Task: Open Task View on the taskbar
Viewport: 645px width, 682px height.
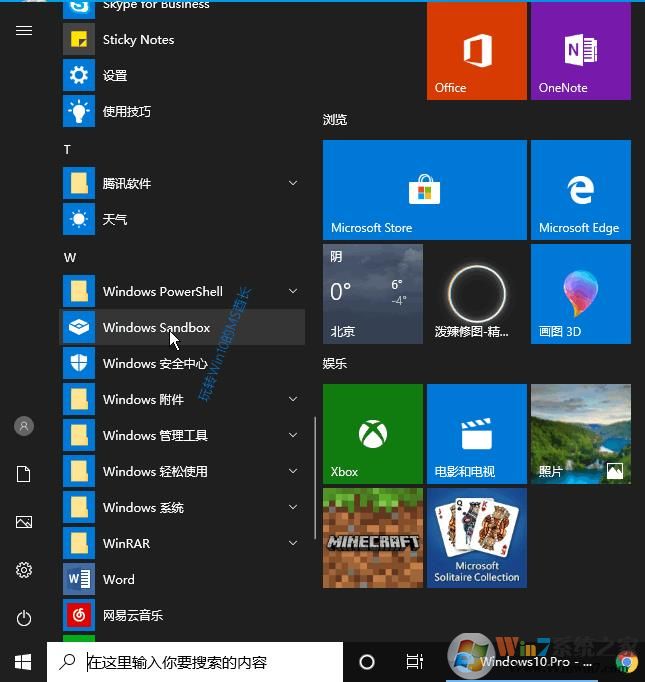Action: (414, 662)
